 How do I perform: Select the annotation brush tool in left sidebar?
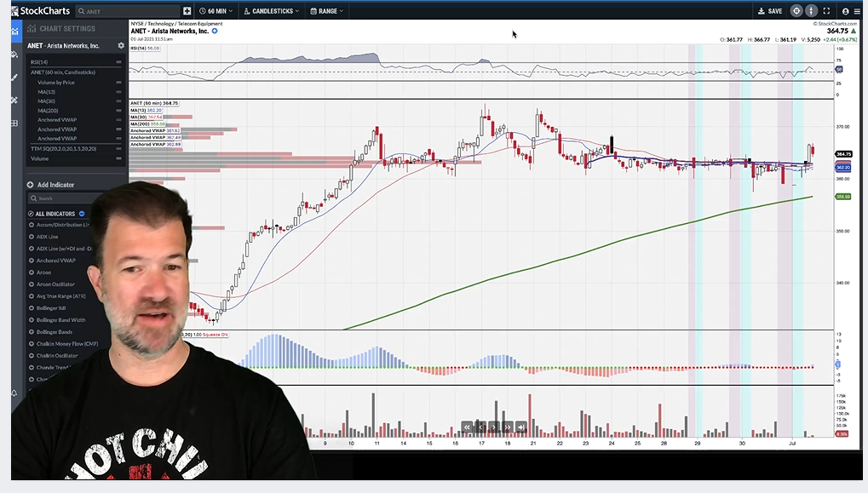[14, 77]
